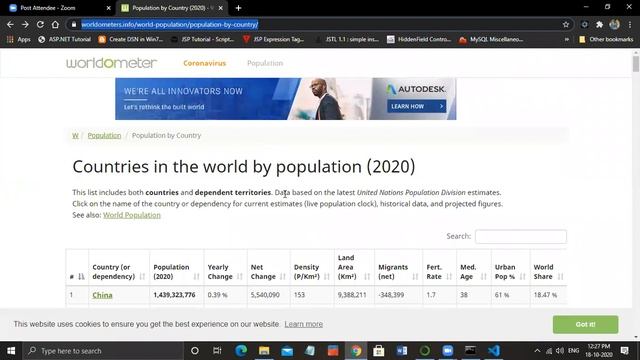Open a new browser tab
The image size is (640, 360).
click(238, 8)
